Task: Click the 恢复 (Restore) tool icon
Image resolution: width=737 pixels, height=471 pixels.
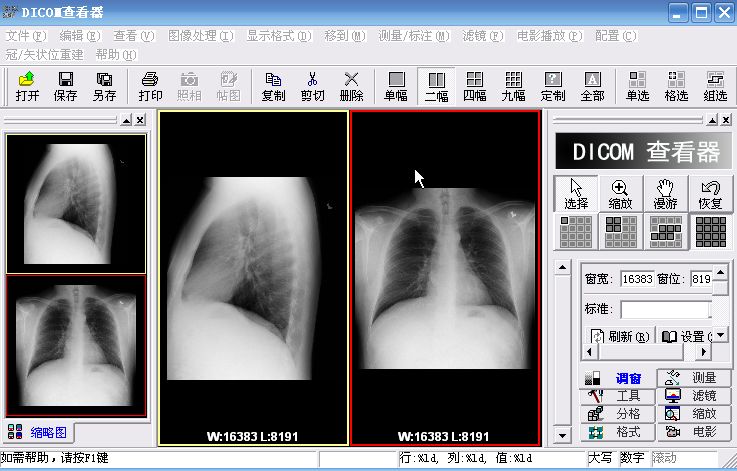Action: pyautogui.click(x=710, y=194)
